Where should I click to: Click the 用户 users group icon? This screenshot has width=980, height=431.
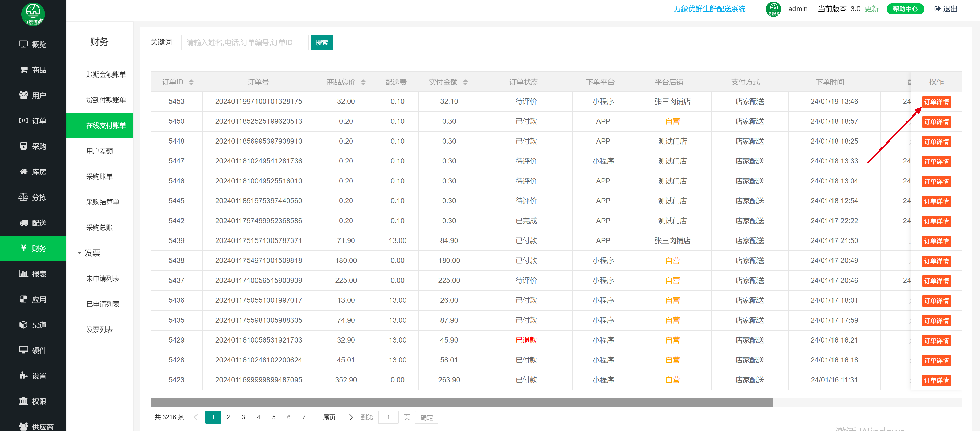point(23,95)
